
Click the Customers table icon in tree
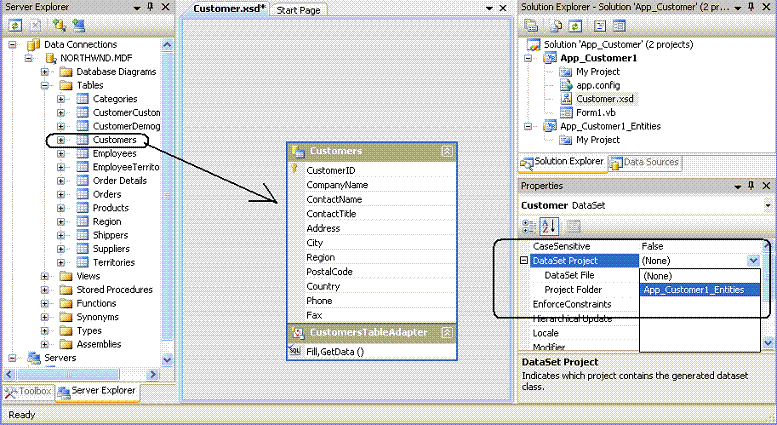[83, 140]
